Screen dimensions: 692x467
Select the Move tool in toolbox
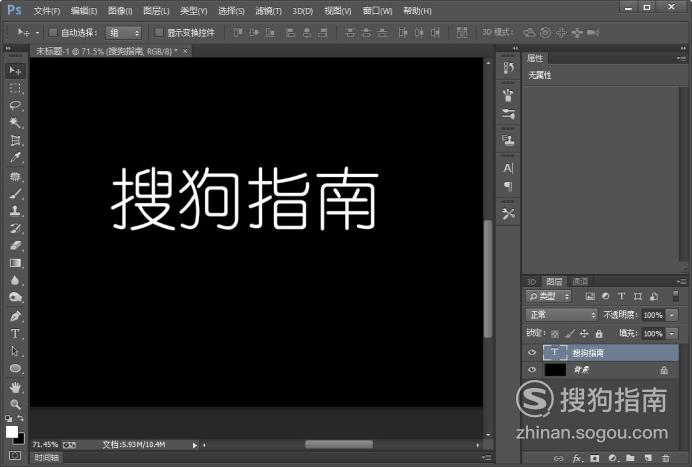(x=15, y=71)
